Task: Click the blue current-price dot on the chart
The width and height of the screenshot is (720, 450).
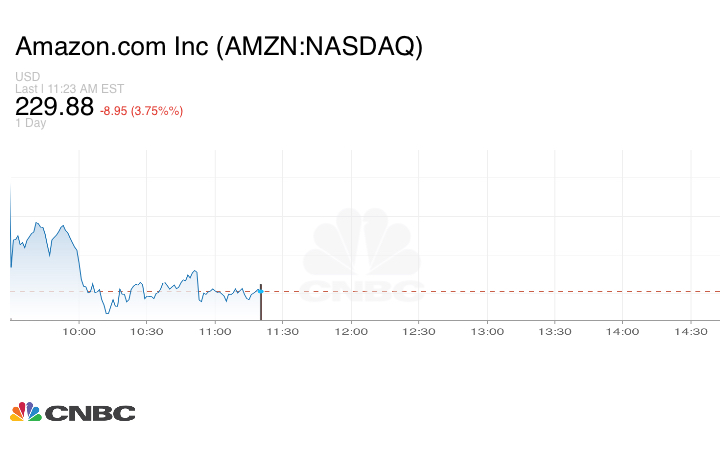Action: pos(261,291)
